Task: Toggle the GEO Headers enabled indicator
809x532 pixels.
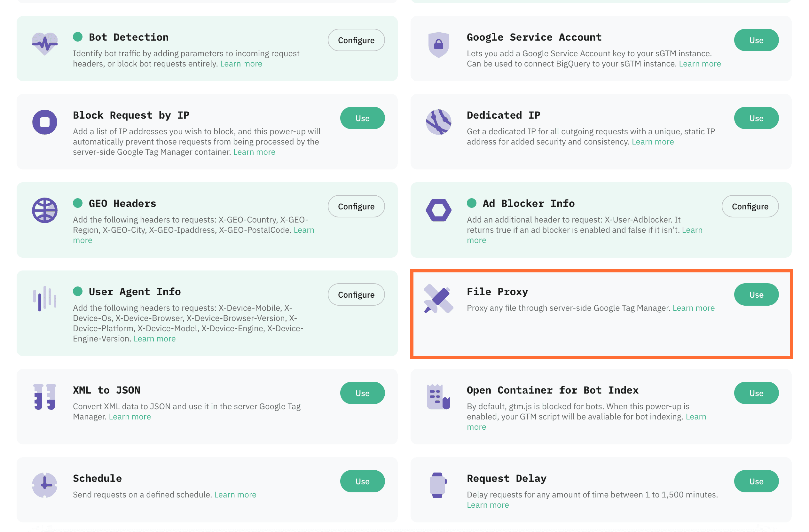Action: coord(78,203)
